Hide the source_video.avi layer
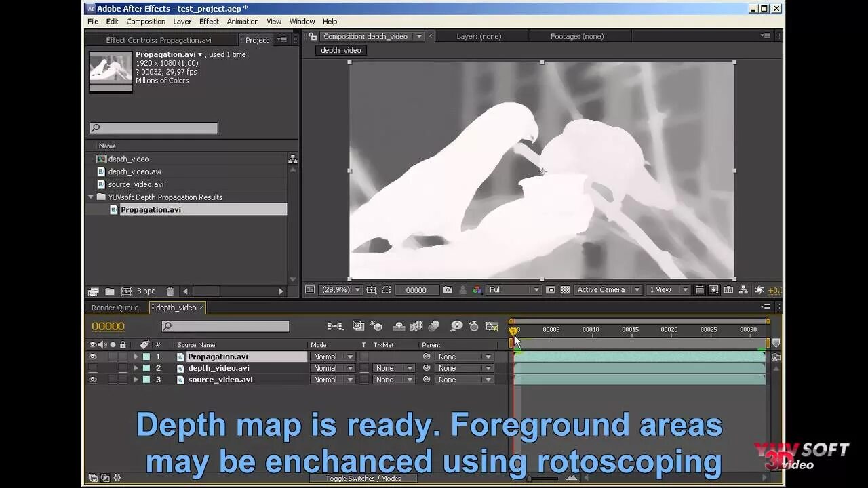Screen dimensions: 868x488 (x=93, y=380)
